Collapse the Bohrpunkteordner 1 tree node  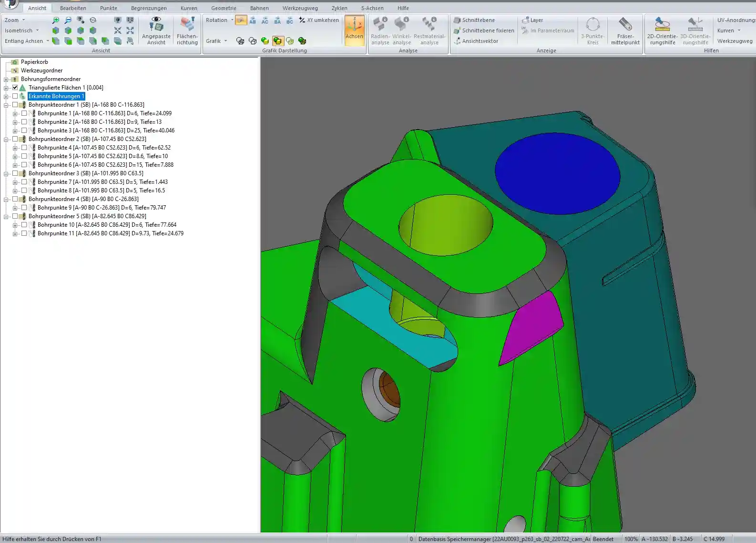(x=6, y=105)
